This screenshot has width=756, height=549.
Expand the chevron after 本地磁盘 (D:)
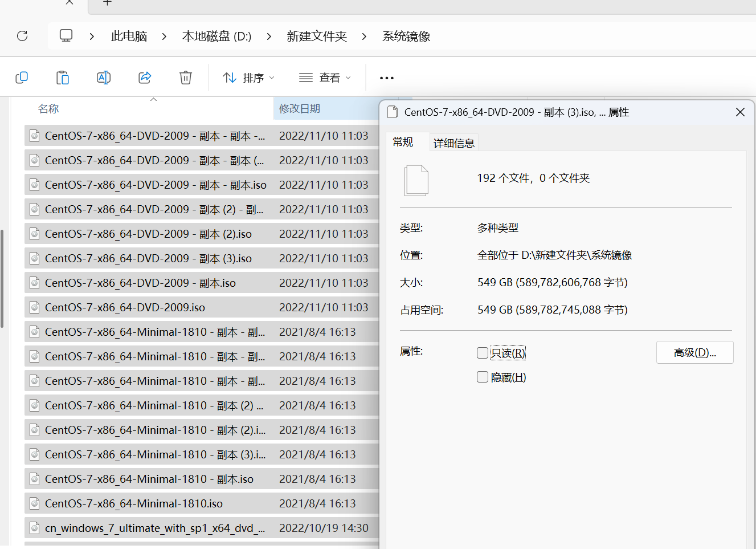[x=269, y=36]
